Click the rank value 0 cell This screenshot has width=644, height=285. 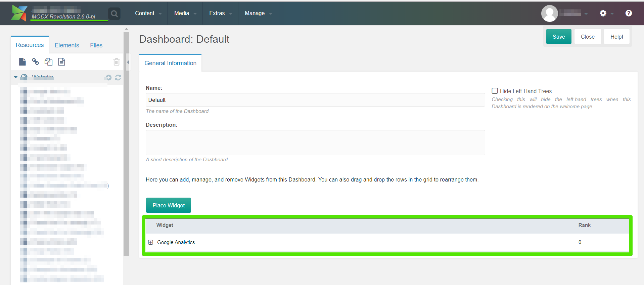[x=580, y=242]
